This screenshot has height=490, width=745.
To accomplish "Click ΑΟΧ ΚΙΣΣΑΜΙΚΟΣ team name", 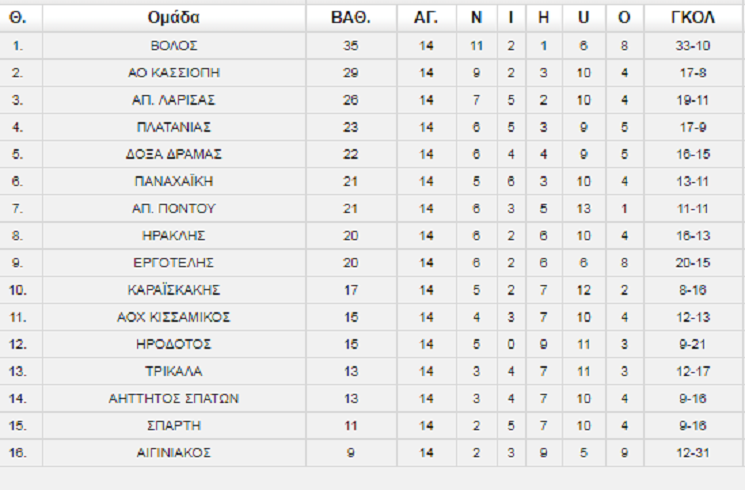I will (174, 317).
